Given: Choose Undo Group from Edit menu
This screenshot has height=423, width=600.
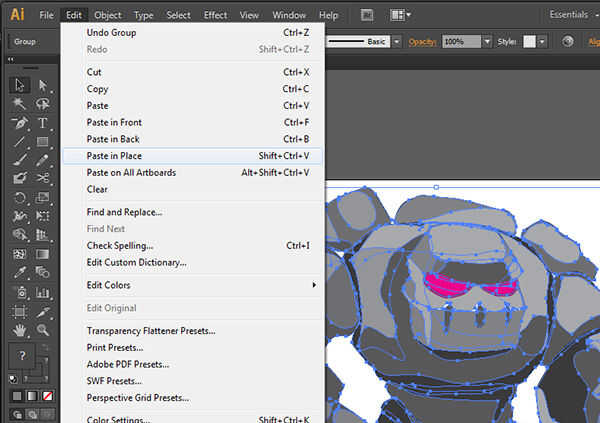Looking at the screenshot, I should [x=192, y=33].
